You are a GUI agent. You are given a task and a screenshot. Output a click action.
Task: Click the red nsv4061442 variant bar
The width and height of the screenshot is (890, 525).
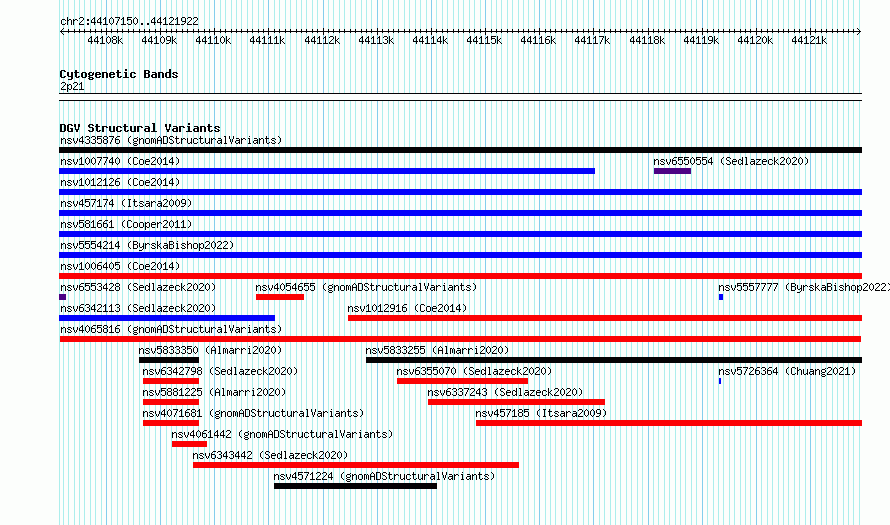190,444
